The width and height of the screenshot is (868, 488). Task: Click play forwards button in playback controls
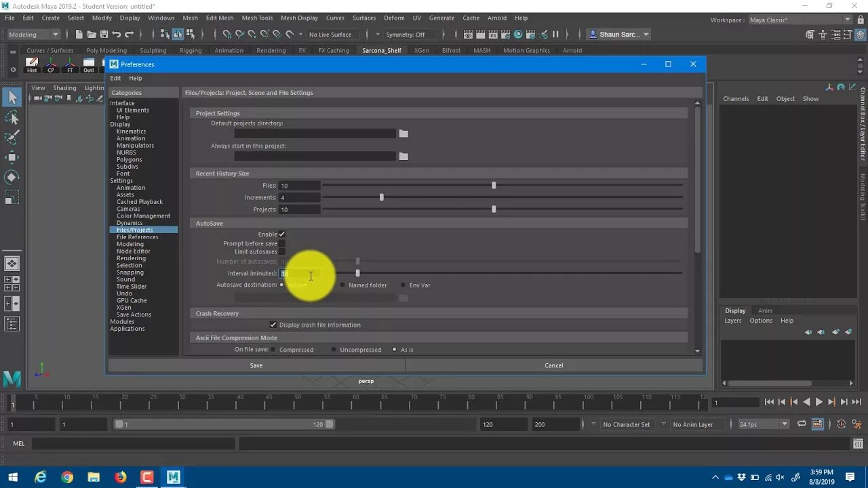(818, 402)
